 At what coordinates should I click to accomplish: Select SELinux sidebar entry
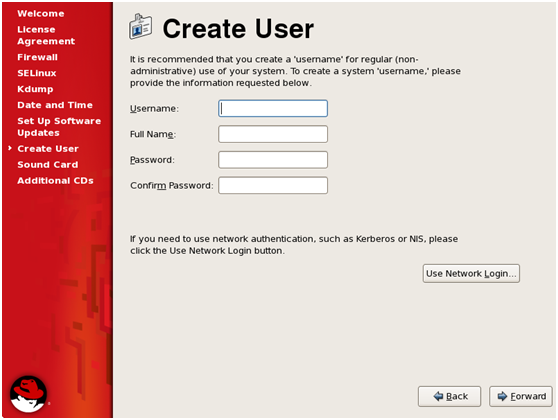coord(37,73)
